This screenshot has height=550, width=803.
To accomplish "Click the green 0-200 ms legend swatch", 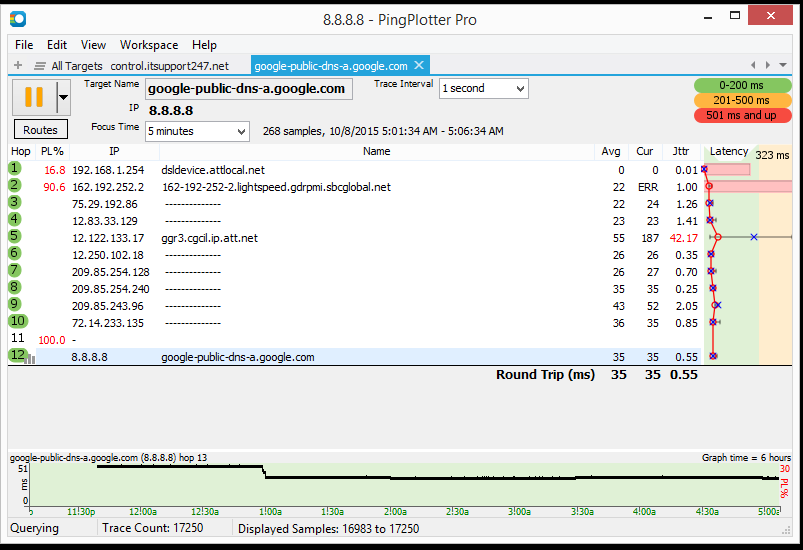I will click(x=742, y=85).
